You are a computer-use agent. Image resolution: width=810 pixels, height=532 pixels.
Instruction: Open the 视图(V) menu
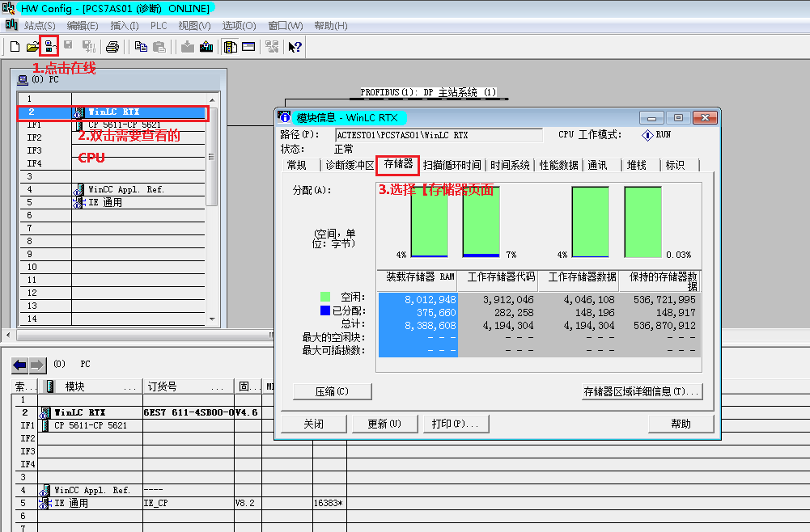point(194,25)
